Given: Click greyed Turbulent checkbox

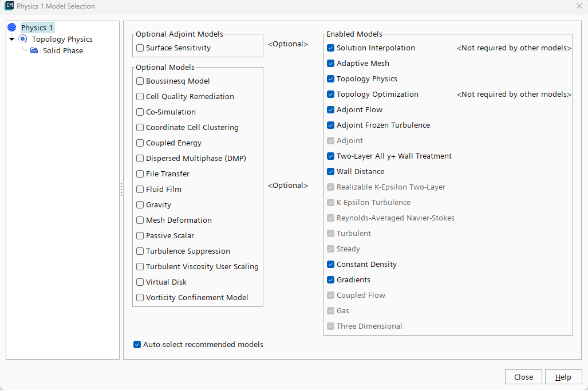Looking at the screenshot, I should 330,234.
